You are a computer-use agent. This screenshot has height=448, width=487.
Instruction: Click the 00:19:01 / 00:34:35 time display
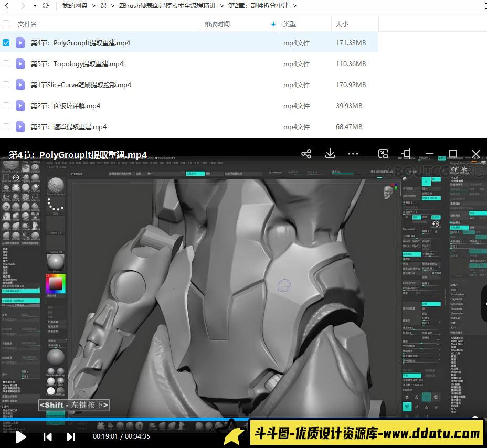[x=121, y=436]
